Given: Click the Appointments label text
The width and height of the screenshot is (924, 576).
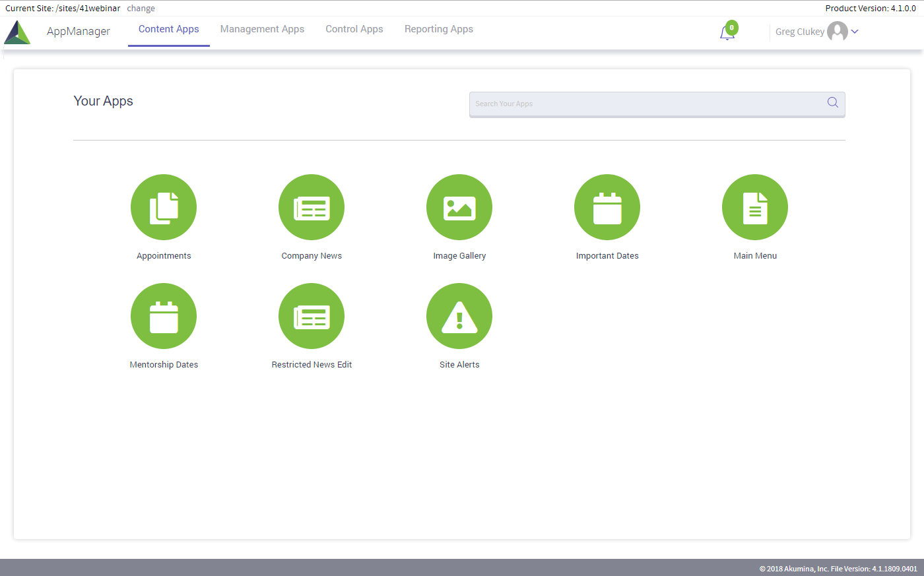Looking at the screenshot, I should pos(164,256).
